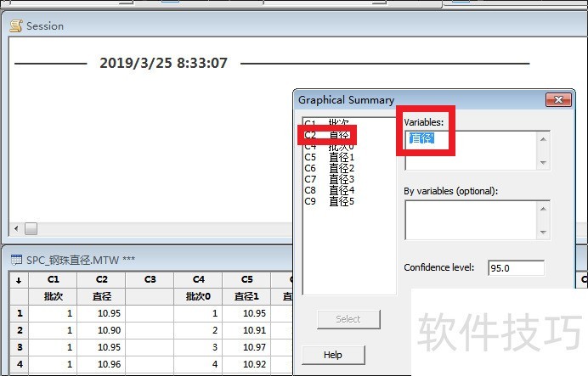Edit the Confidence level field
Viewport: 588px width, 376px height.
pos(516,268)
